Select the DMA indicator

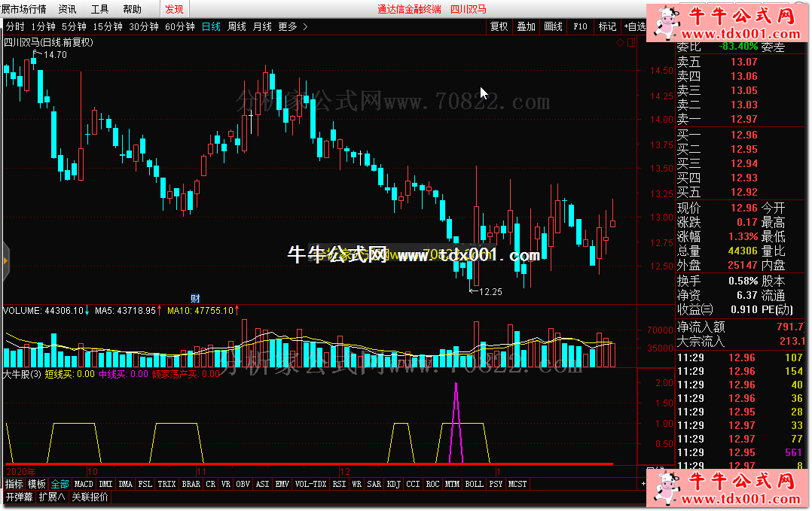click(x=125, y=484)
